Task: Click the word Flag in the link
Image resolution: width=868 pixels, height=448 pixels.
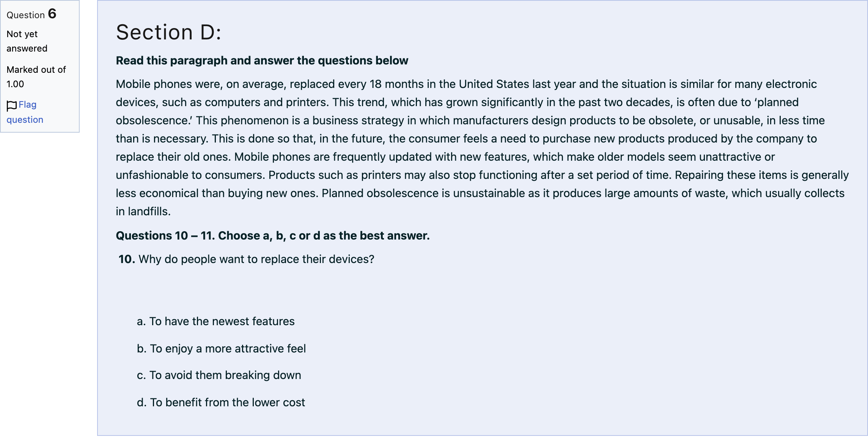Action: 28,105
